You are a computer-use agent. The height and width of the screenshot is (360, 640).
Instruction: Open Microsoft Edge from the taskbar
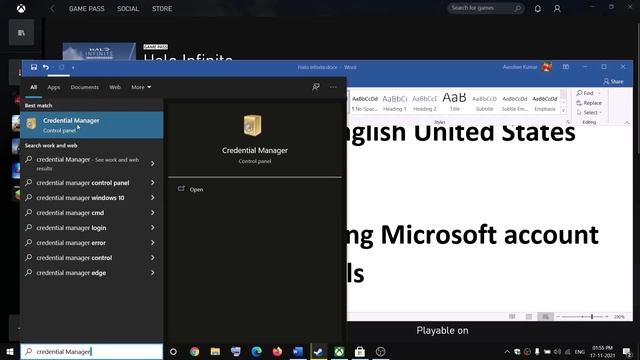pos(256,351)
